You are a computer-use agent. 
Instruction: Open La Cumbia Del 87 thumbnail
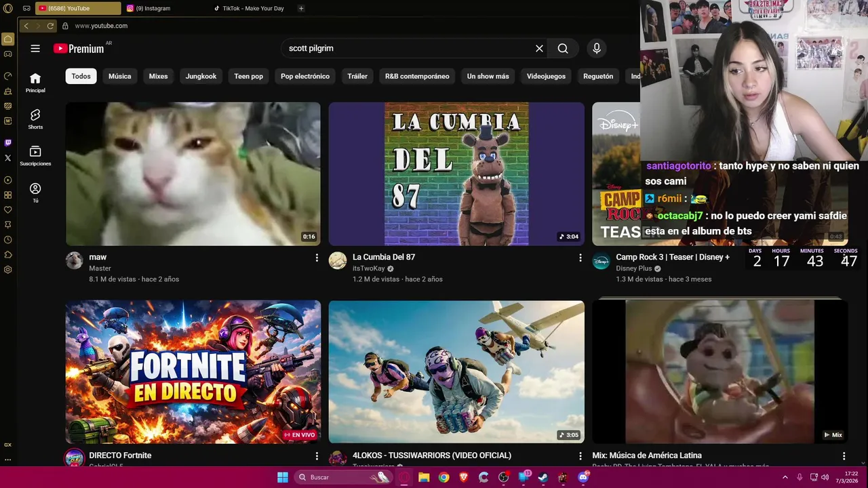(x=456, y=174)
